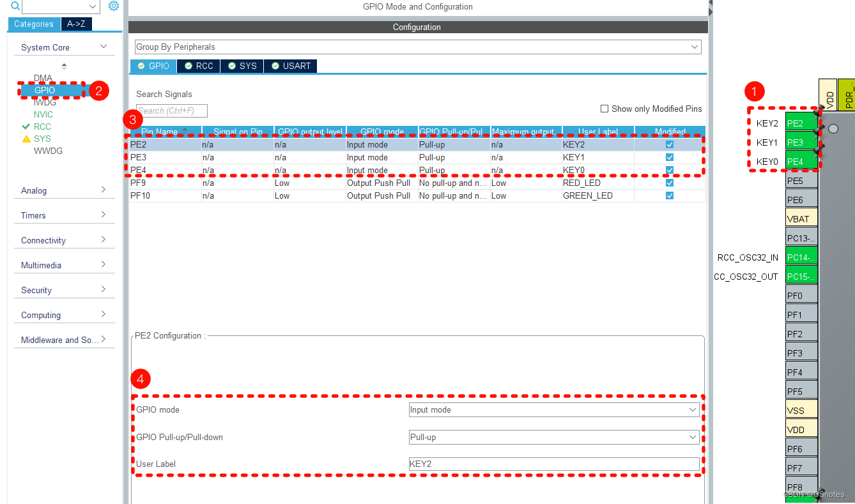Select the PE3 row in pin table
Viewport: 855px width, 504px height.
(x=417, y=158)
